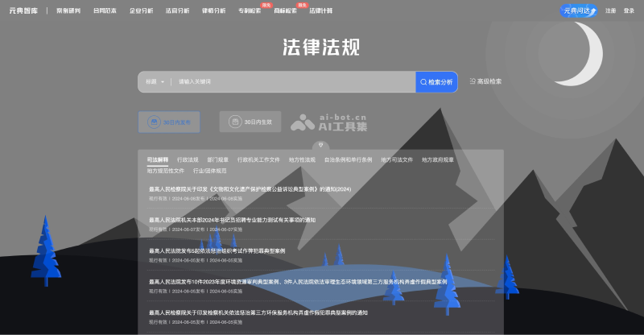Viewport: 644px width, 335px height.
Task: Open 专利检索 in the top navigation
Action: [249, 11]
